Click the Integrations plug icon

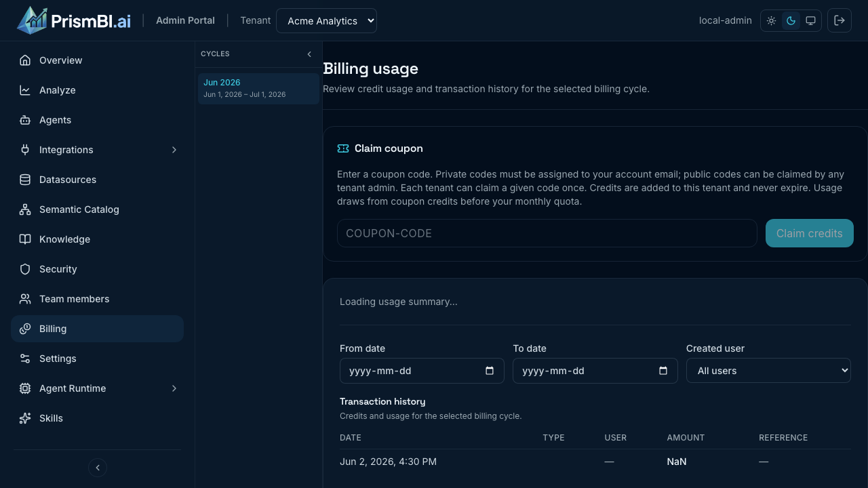click(25, 150)
